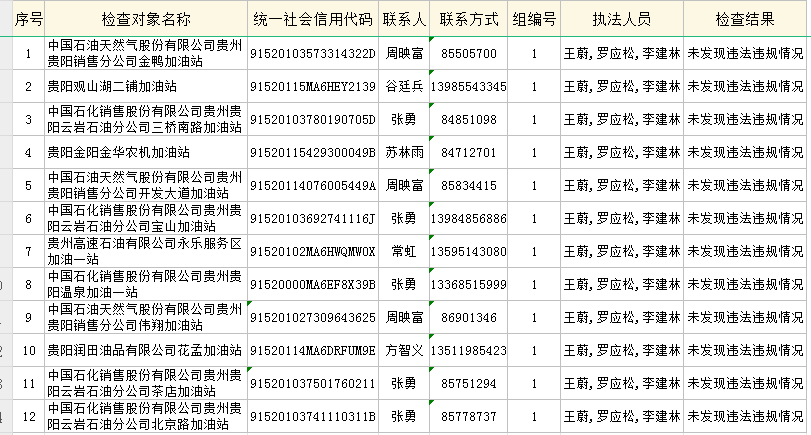
Task: Click 未发现违法违规情况 in 茶店加油站 row
Action: 745,383
